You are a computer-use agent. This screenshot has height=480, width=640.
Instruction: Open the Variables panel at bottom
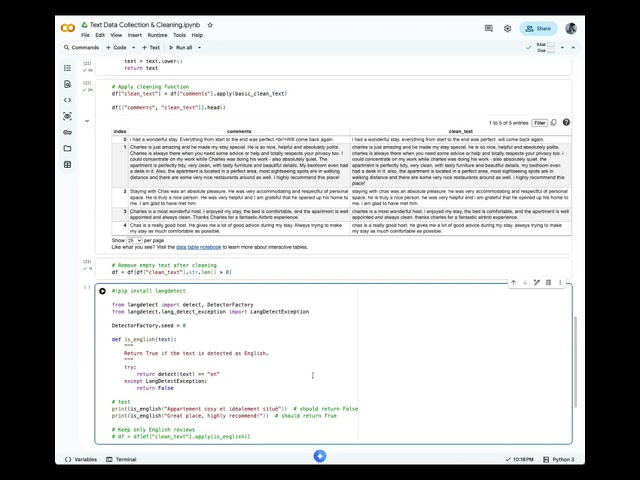[81, 459]
